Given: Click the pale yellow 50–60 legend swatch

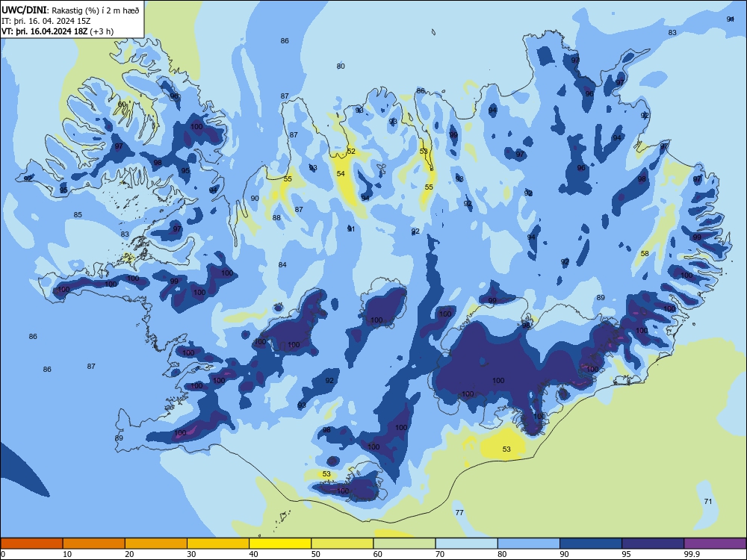Looking at the screenshot, I should point(342,544).
